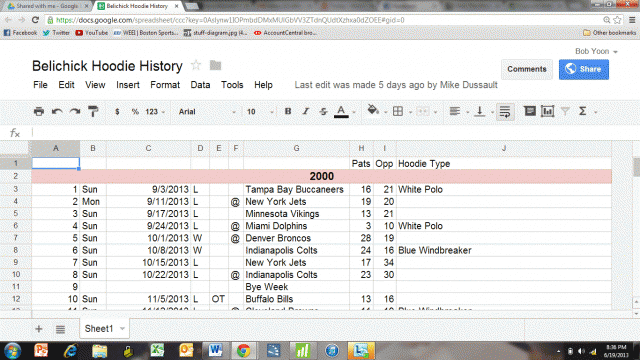Expand the Merge cells dropdown arrow

pos(436,112)
